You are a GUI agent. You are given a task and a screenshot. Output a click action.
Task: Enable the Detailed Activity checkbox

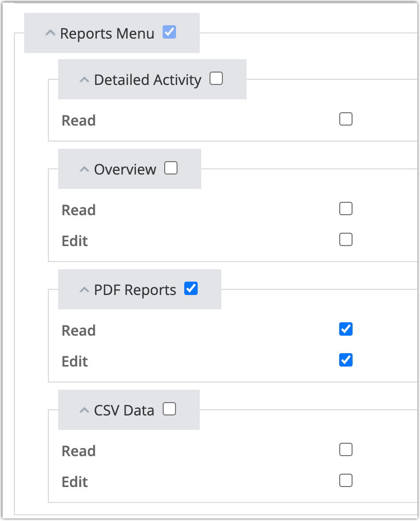pyautogui.click(x=216, y=78)
